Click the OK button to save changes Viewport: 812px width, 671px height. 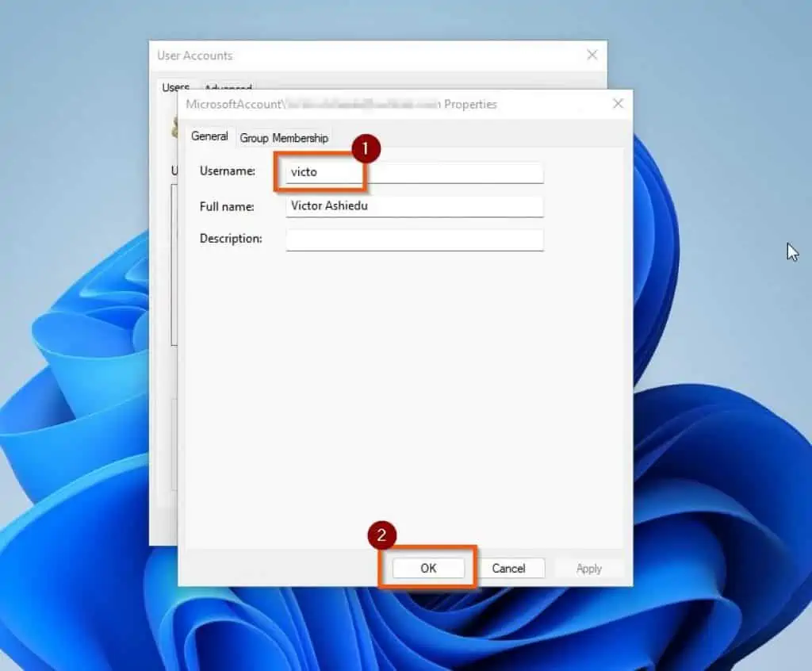pyautogui.click(x=427, y=568)
